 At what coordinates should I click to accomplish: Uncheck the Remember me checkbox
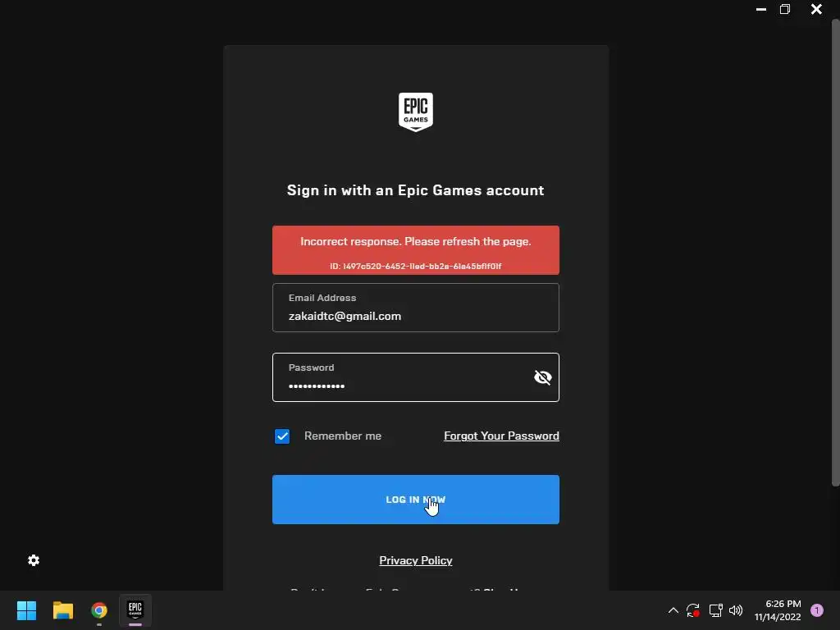pos(282,436)
